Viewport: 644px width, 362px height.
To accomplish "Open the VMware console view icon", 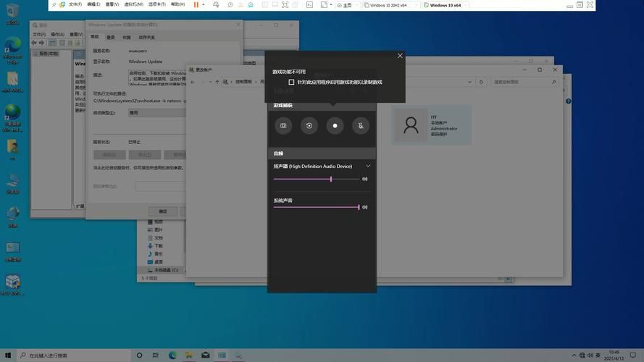I will (x=309, y=5).
